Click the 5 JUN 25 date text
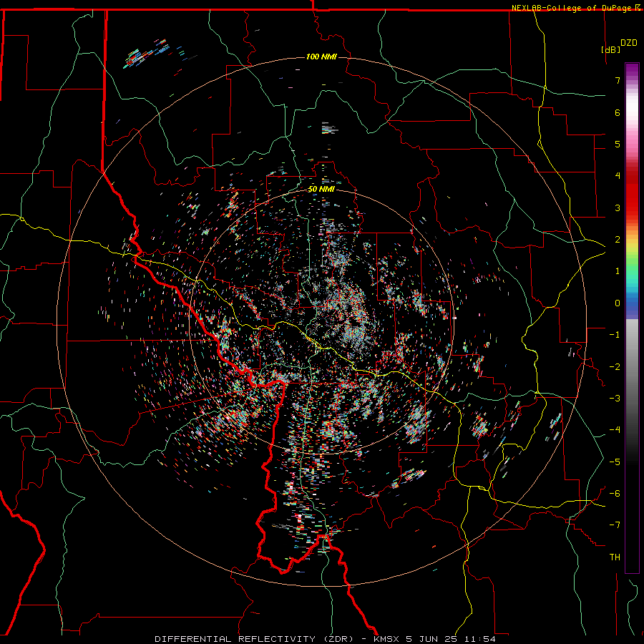 pos(433,639)
